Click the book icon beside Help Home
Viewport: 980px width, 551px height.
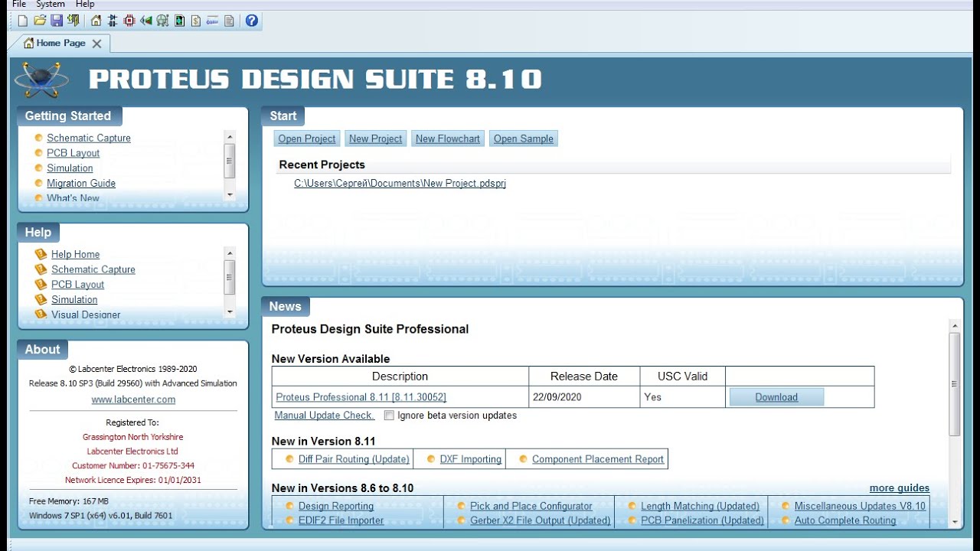click(x=41, y=254)
